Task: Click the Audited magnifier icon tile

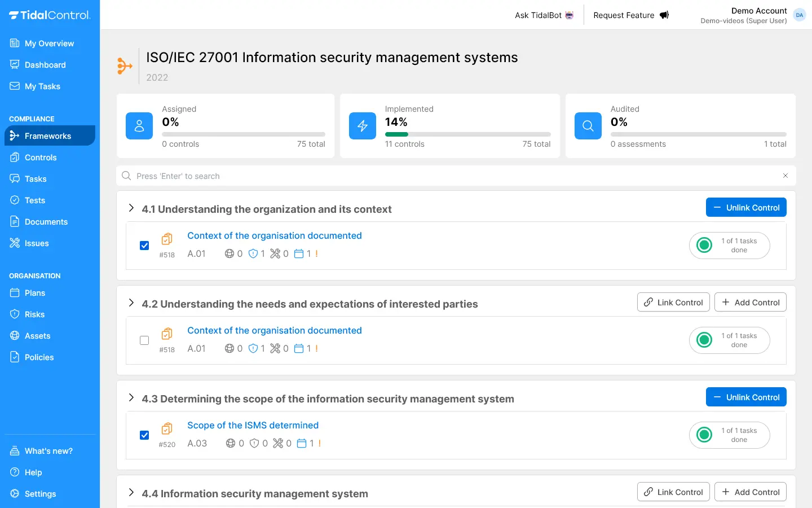Action: (588, 126)
